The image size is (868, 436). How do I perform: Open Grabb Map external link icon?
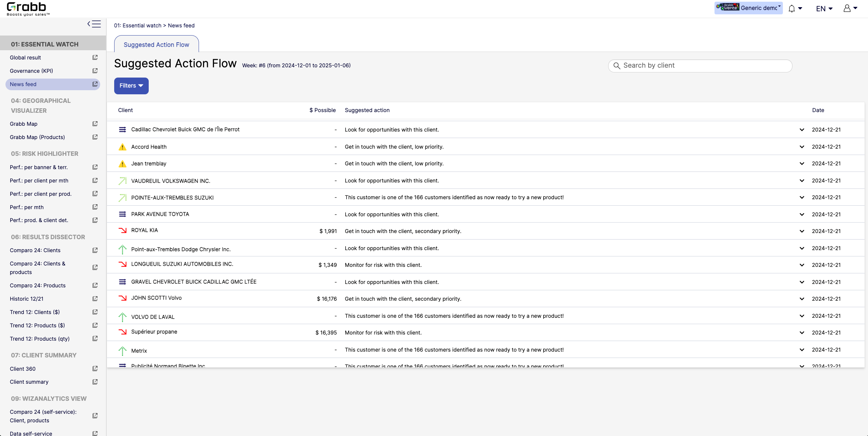[x=95, y=124]
